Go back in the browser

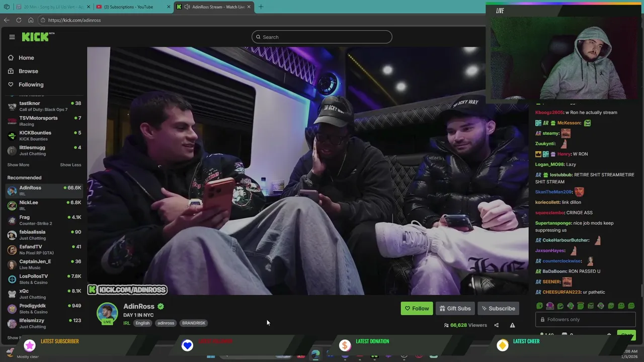pos(7,20)
